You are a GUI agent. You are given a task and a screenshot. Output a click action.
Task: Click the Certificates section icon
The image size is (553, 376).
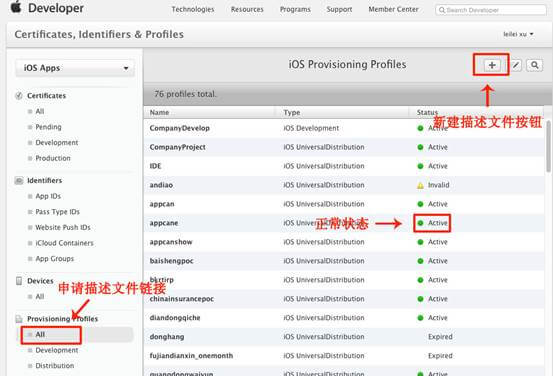(x=19, y=96)
